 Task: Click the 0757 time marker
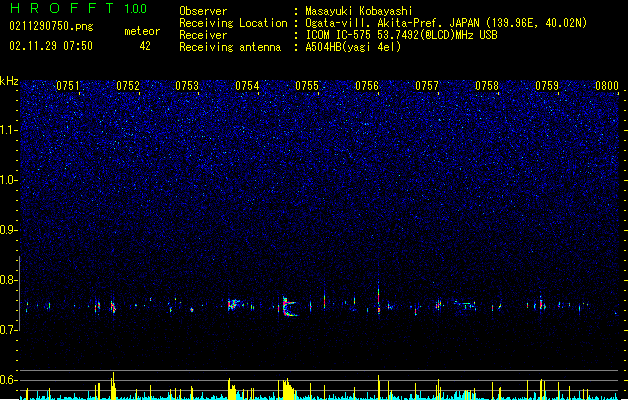pos(427,86)
